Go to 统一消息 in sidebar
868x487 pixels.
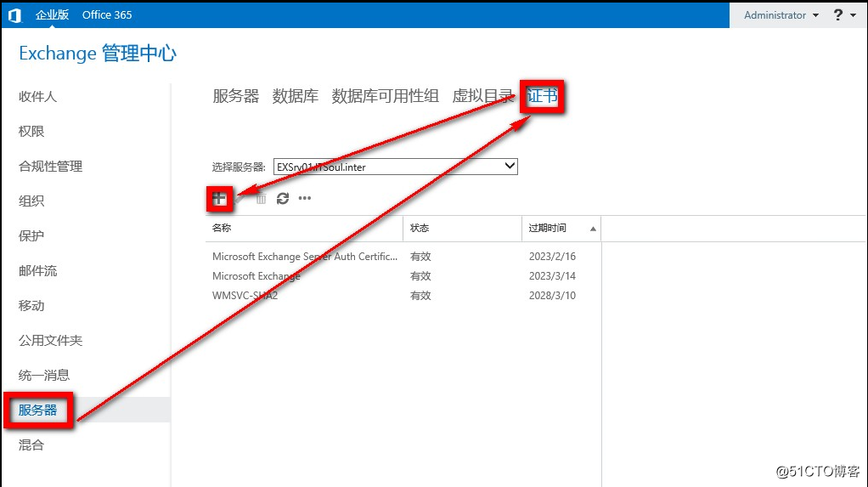coord(44,376)
